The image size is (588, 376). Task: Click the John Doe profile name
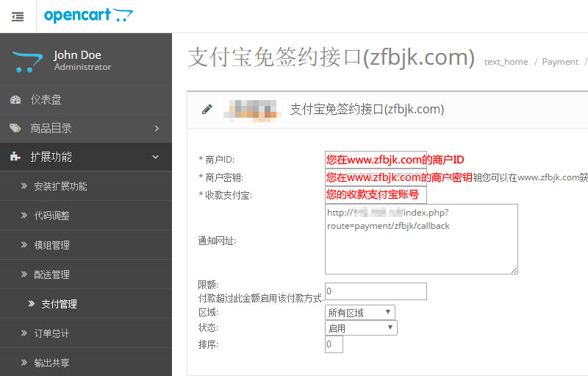coord(77,55)
